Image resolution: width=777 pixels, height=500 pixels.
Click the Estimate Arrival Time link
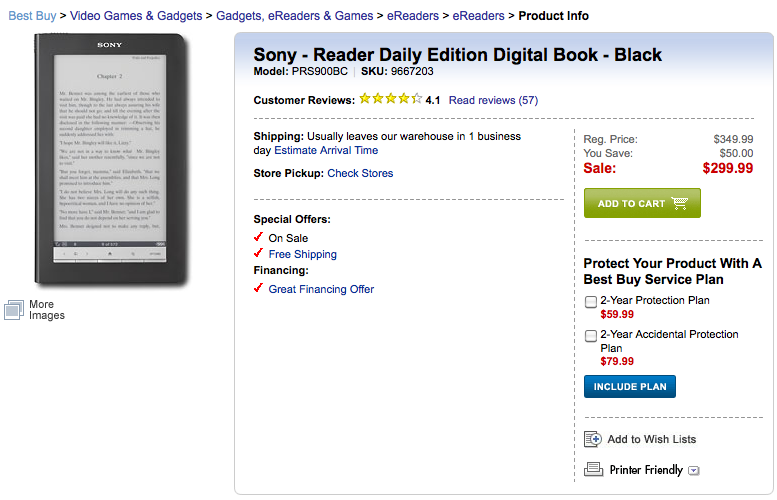click(326, 150)
